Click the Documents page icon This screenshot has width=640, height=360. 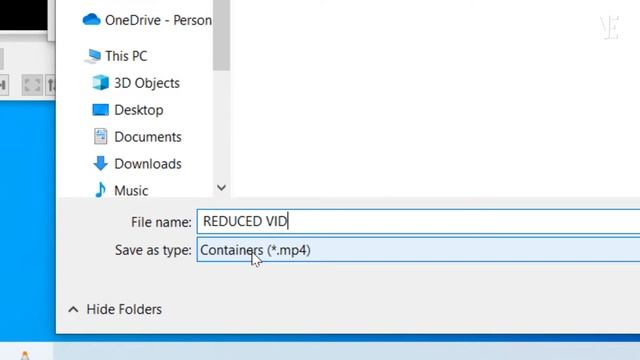(x=100, y=136)
